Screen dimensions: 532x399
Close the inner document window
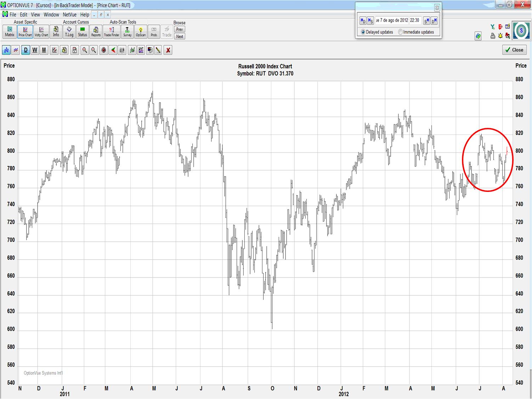[x=108, y=15]
